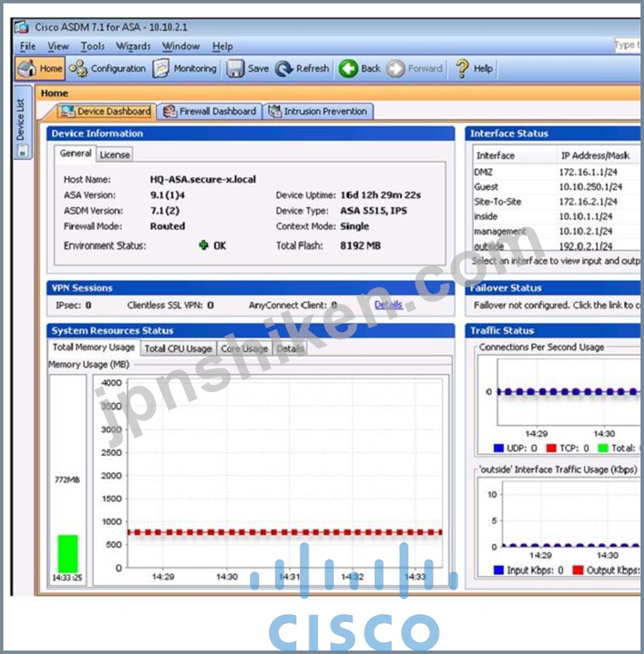
Task: Switch to the Core Usage tab
Action: coord(244,349)
